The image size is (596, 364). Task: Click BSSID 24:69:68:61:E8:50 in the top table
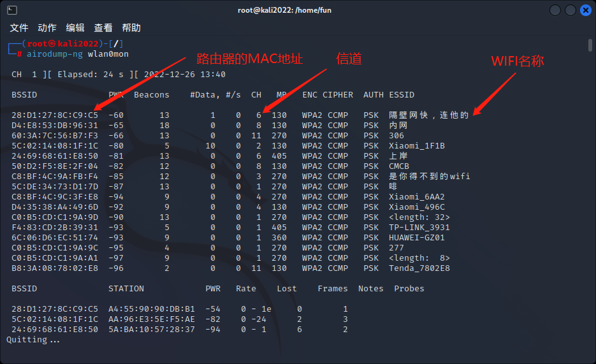[x=55, y=156]
